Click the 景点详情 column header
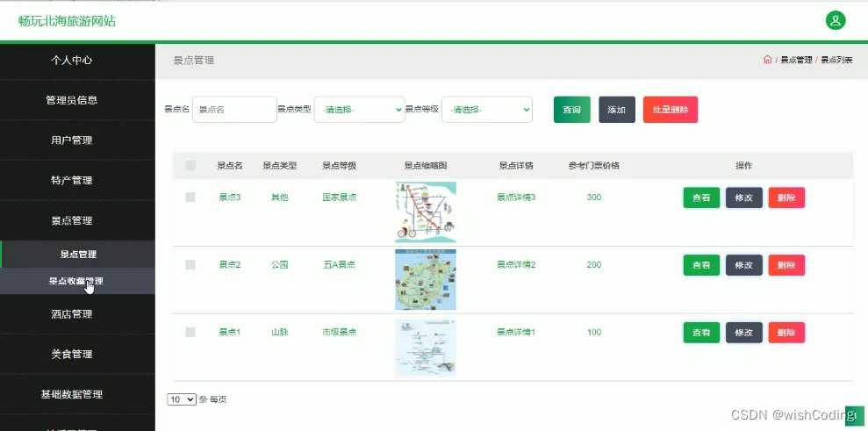 (516, 166)
